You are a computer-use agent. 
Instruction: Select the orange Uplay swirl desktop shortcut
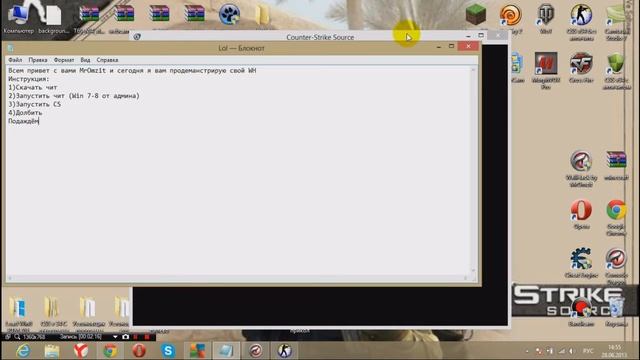coord(511,15)
